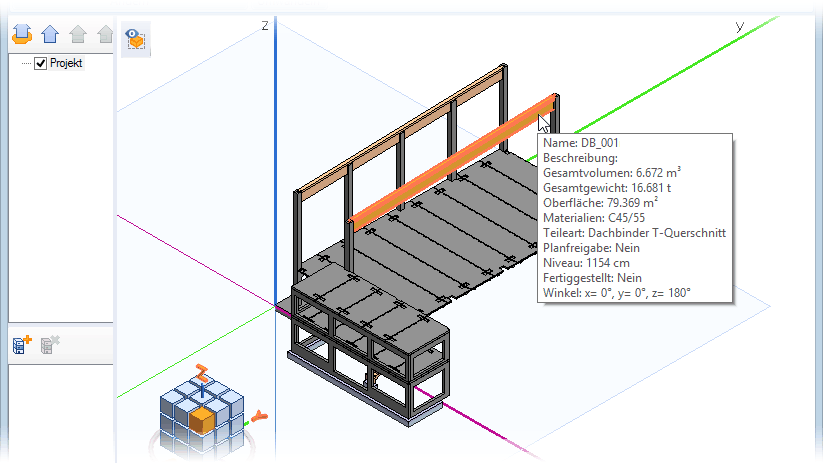The image size is (823, 463).
Task: Click 'Teileart: Dachbinder T-Querschnitt' tooltip line
Action: click(x=634, y=233)
